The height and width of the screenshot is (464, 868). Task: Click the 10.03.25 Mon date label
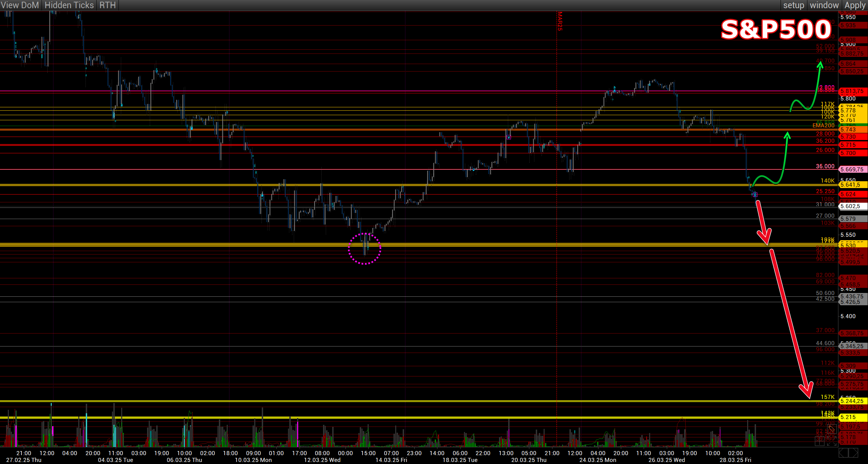click(253, 460)
